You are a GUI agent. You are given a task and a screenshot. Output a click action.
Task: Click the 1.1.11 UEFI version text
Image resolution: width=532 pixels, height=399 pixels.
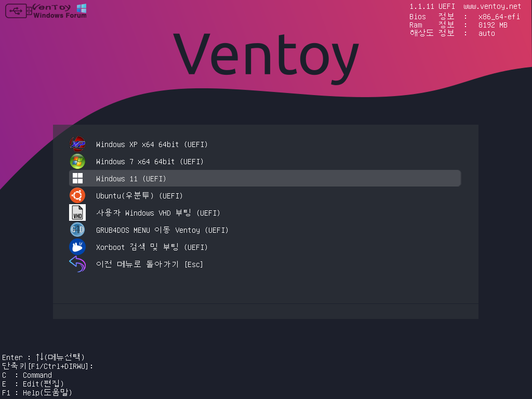[x=432, y=6]
